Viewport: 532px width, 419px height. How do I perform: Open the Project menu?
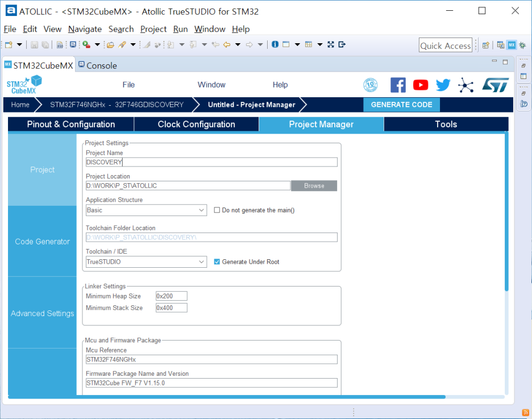coord(153,29)
